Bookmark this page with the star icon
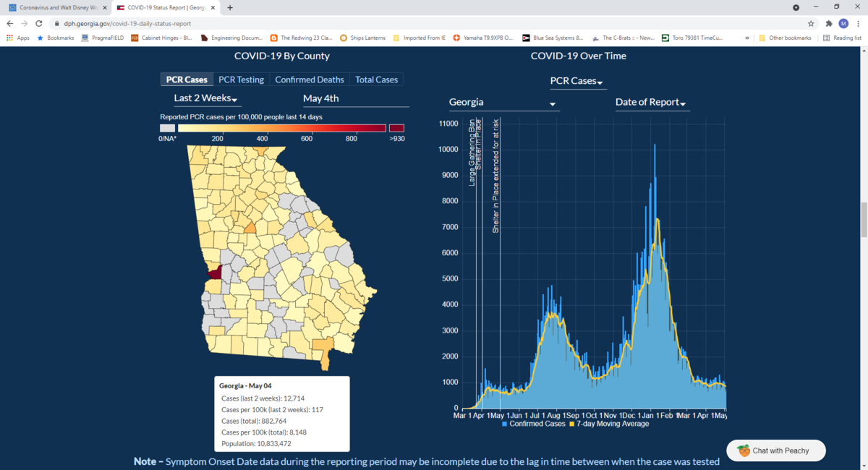This screenshot has width=868, height=470. coord(811,23)
